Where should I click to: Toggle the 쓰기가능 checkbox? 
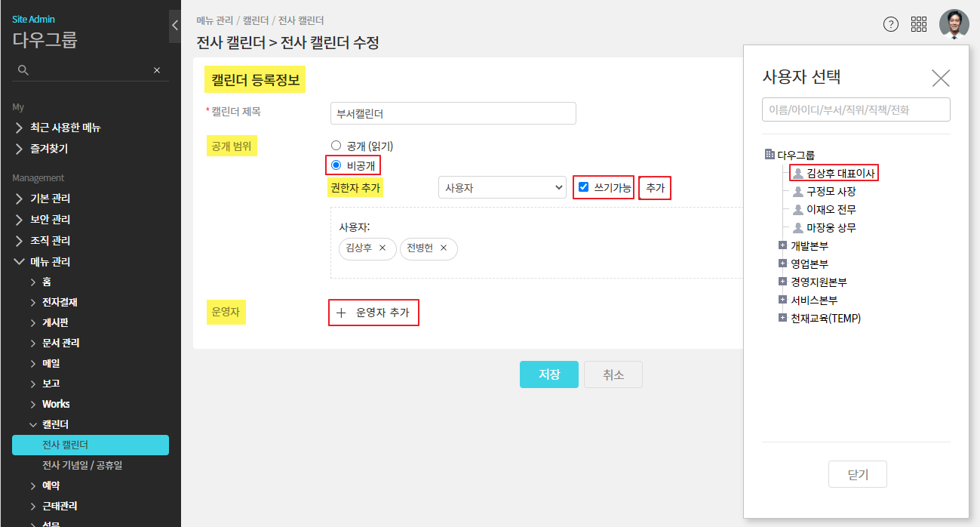point(583,187)
